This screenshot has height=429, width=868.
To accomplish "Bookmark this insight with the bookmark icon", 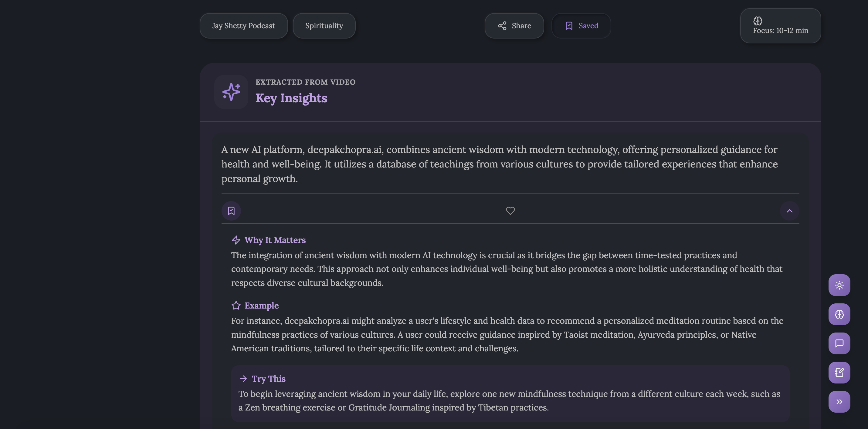I will [231, 211].
